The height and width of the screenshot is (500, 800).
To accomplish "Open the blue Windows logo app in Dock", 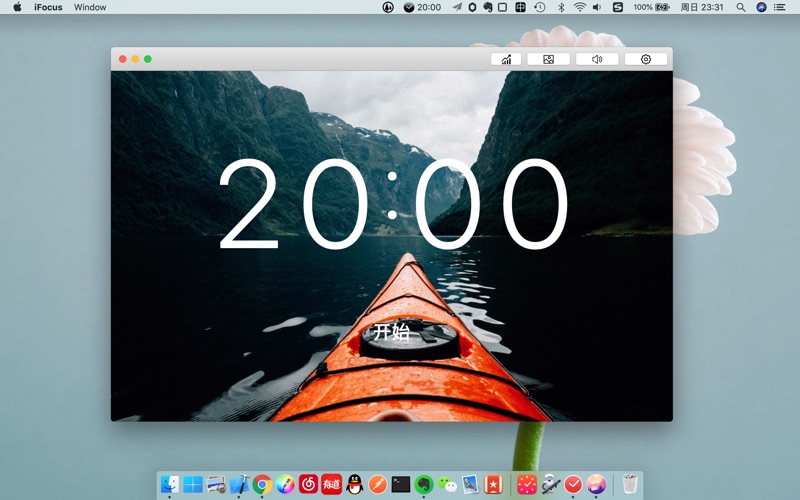I will coord(192,484).
